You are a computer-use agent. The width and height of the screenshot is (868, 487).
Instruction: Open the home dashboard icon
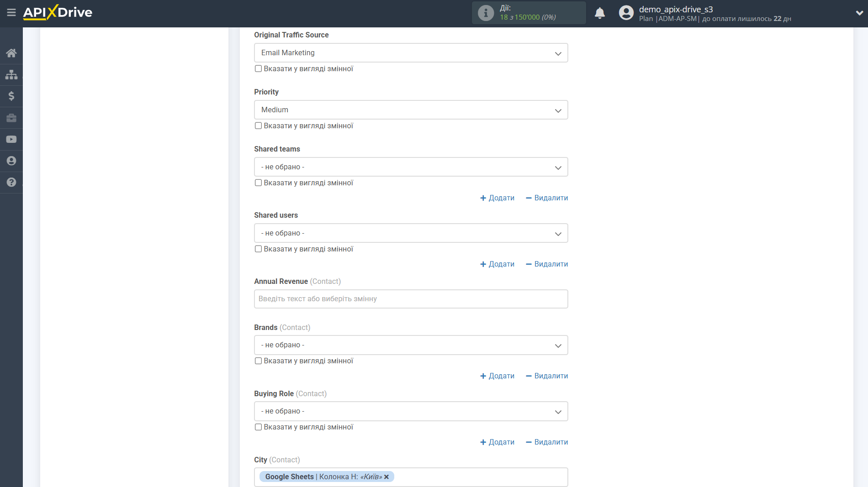11,53
